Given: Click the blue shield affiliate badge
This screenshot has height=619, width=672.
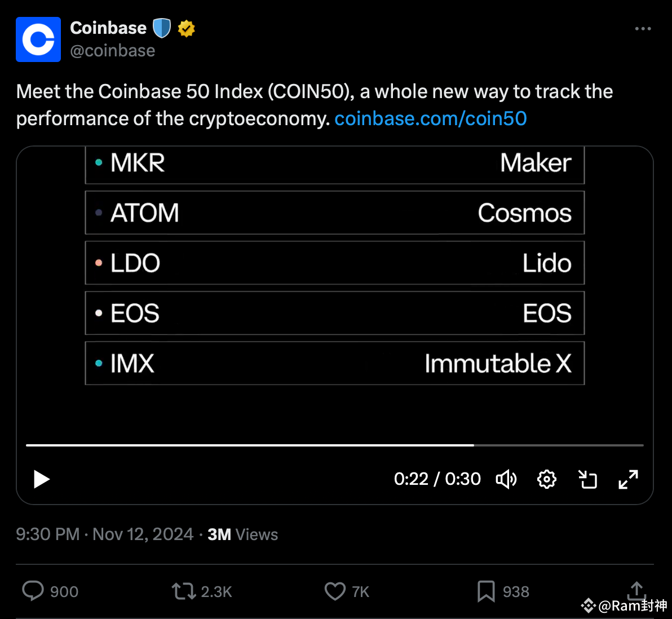Looking at the screenshot, I should 162,28.
